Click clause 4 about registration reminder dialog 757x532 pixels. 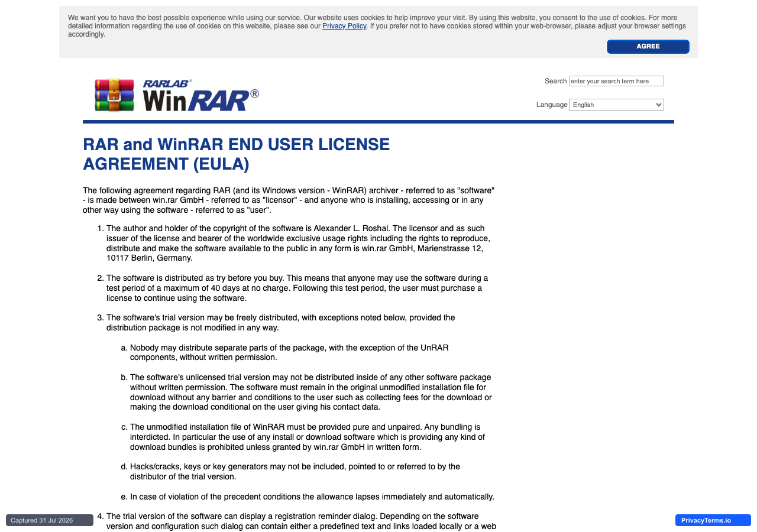coord(302,521)
